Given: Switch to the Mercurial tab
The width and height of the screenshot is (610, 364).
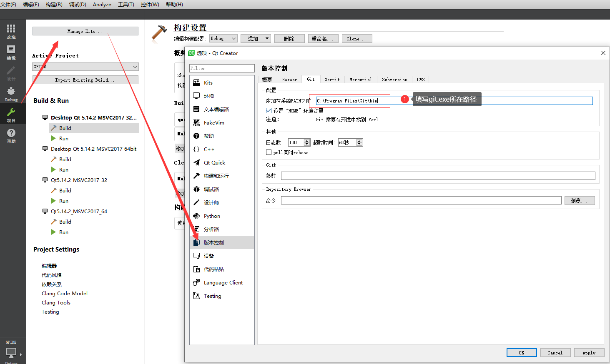Looking at the screenshot, I should click(x=361, y=80).
